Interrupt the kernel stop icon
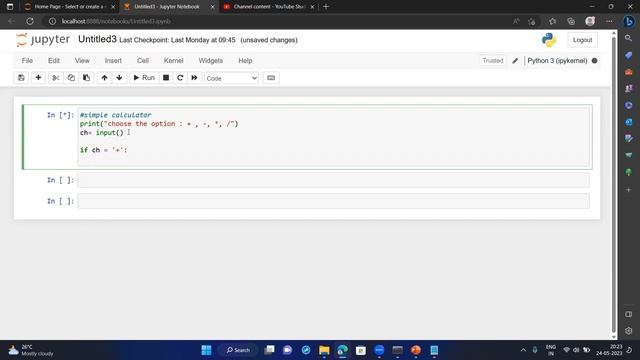 click(166, 78)
